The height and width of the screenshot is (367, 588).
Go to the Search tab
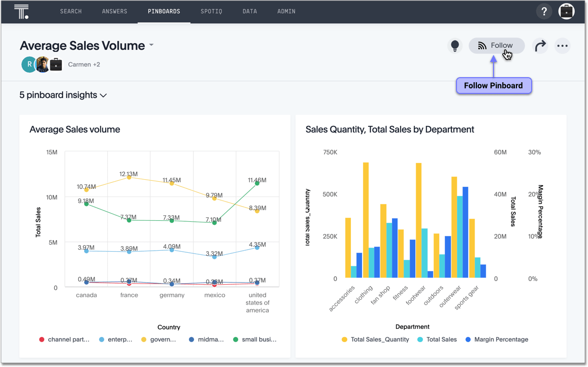pyautogui.click(x=71, y=11)
